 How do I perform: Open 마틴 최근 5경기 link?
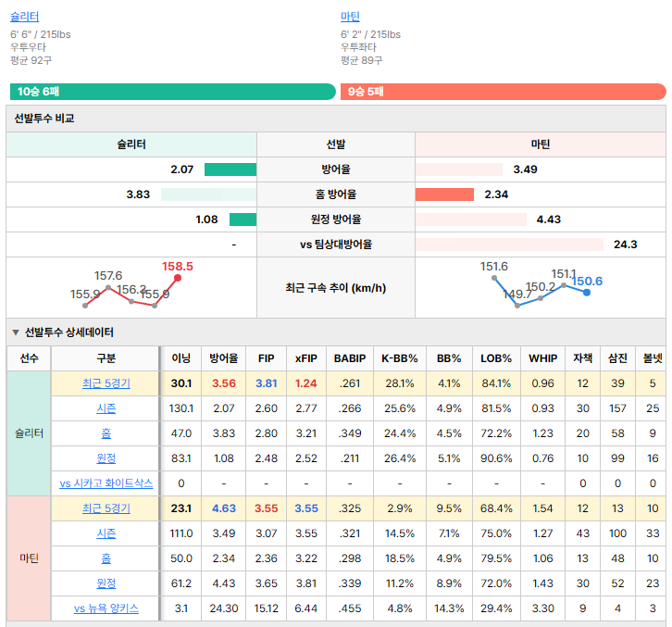click(x=106, y=508)
